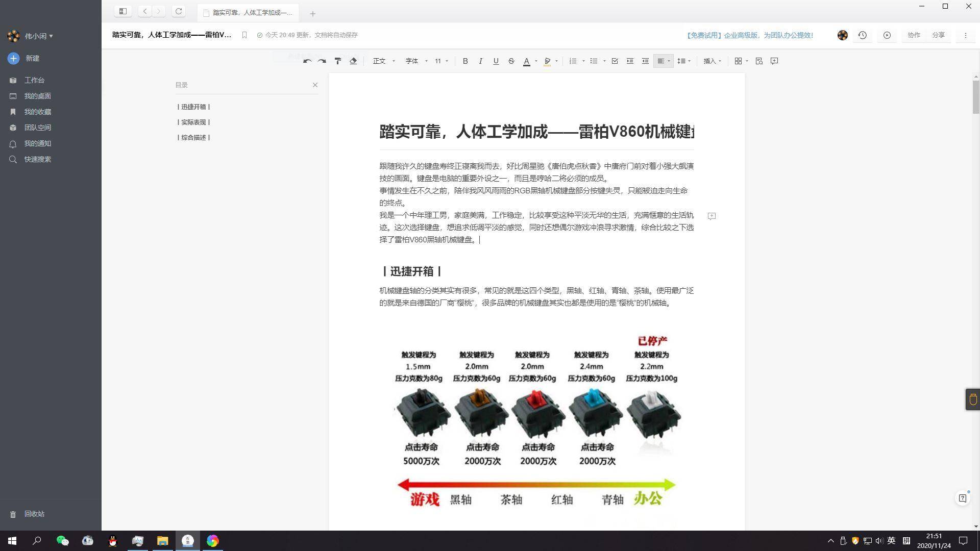Image resolution: width=980 pixels, height=551 pixels.
Task: Click the document title heading
Action: (x=536, y=132)
